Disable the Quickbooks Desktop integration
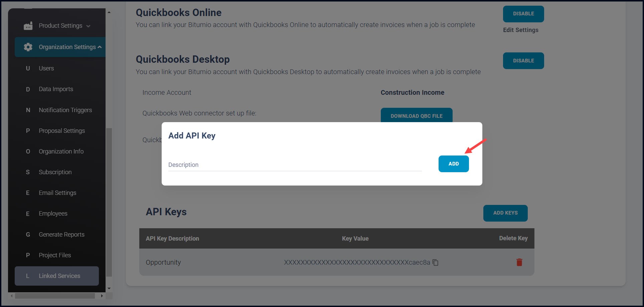 click(x=523, y=61)
